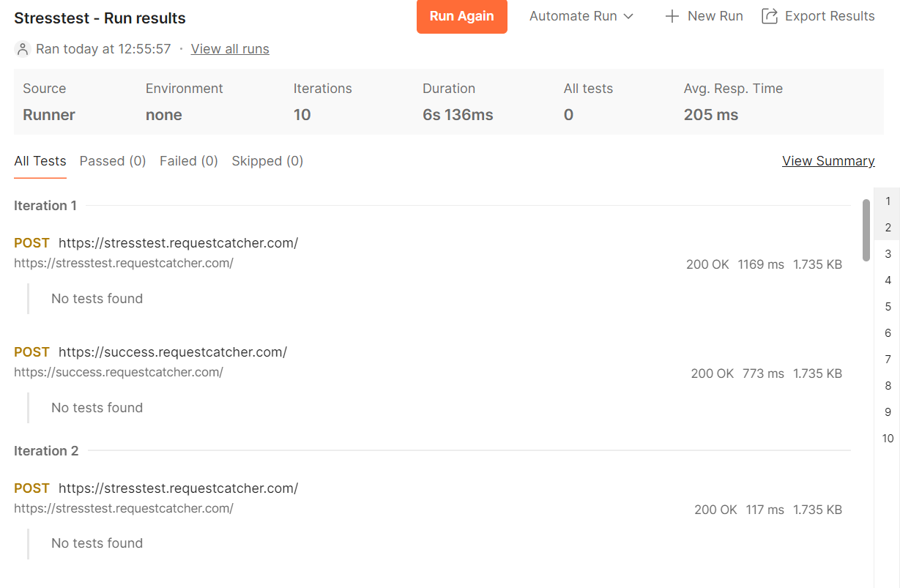Jump to iteration 8 in the sidebar
The width and height of the screenshot is (900, 588).
[x=888, y=386]
